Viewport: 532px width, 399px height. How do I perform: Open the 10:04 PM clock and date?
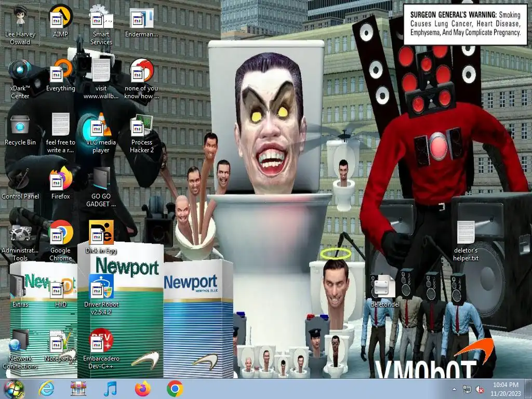[506, 389]
